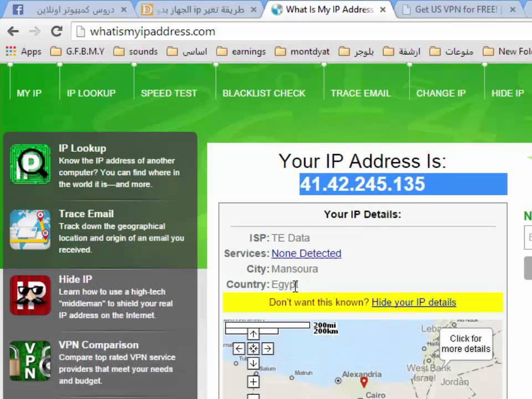Open the MY IP menu item
532x399 pixels.
click(x=29, y=93)
